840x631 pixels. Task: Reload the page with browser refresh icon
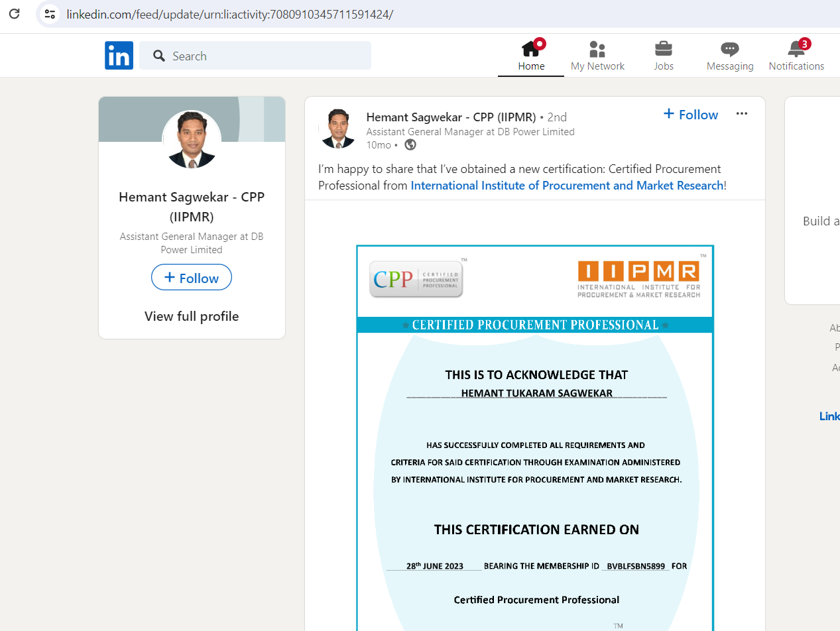[14, 13]
